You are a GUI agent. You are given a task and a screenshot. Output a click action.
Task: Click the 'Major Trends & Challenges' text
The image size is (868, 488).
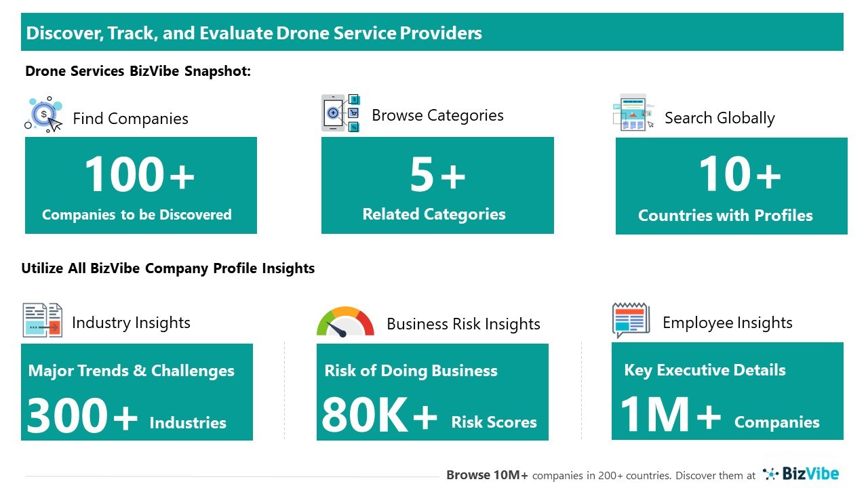pos(132,371)
